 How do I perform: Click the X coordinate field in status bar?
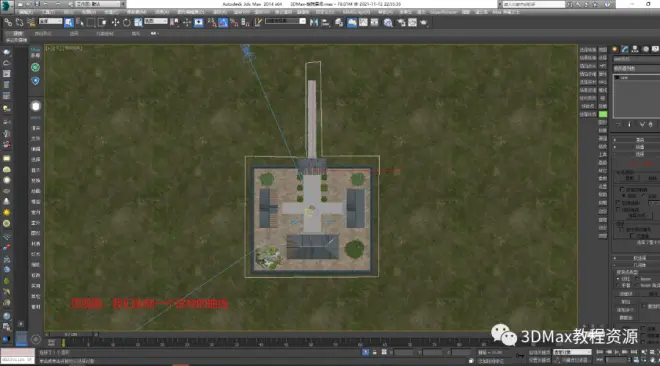(404, 352)
